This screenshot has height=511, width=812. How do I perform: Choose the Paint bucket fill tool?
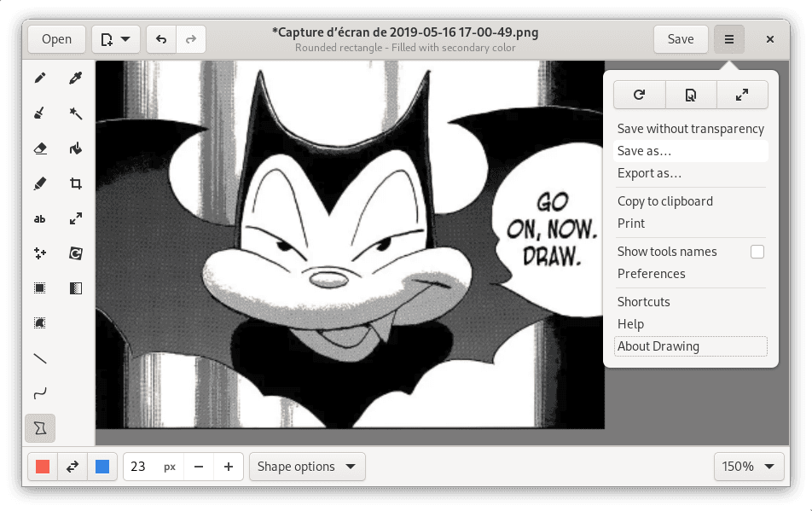click(x=76, y=148)
